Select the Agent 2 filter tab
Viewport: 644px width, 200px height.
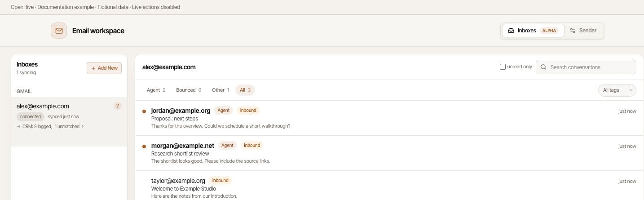click(156, 90)
